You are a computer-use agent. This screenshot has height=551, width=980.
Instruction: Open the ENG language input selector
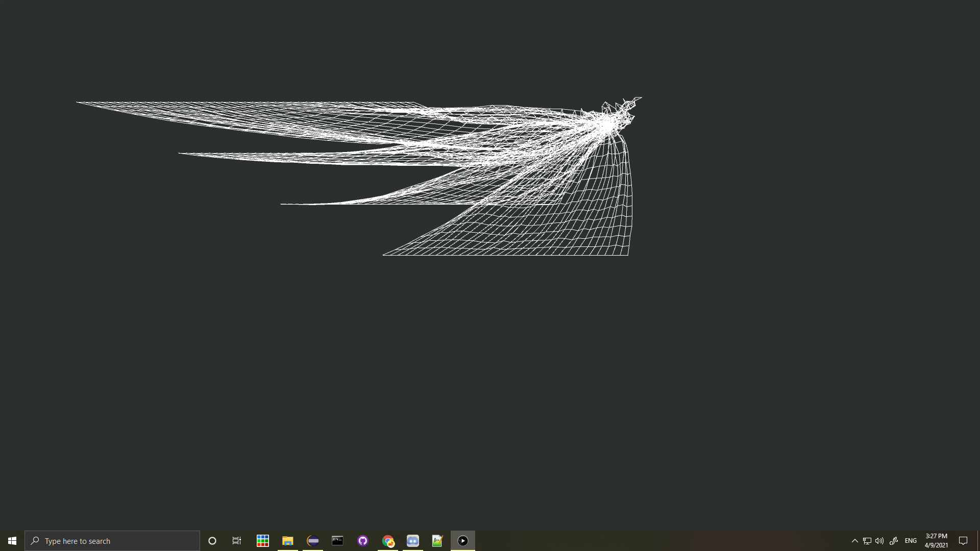tap(911, 541)
